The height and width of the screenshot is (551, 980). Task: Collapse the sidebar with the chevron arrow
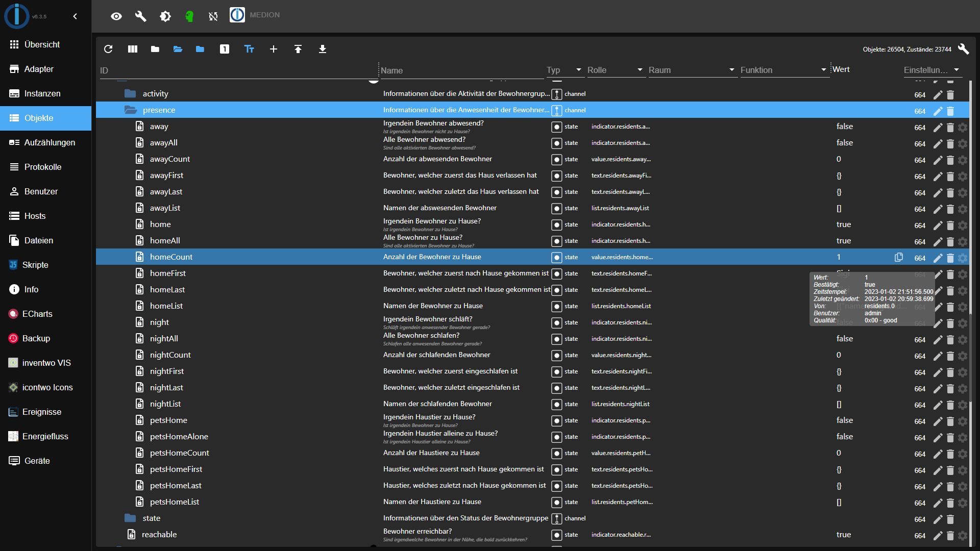pos(75,16)
